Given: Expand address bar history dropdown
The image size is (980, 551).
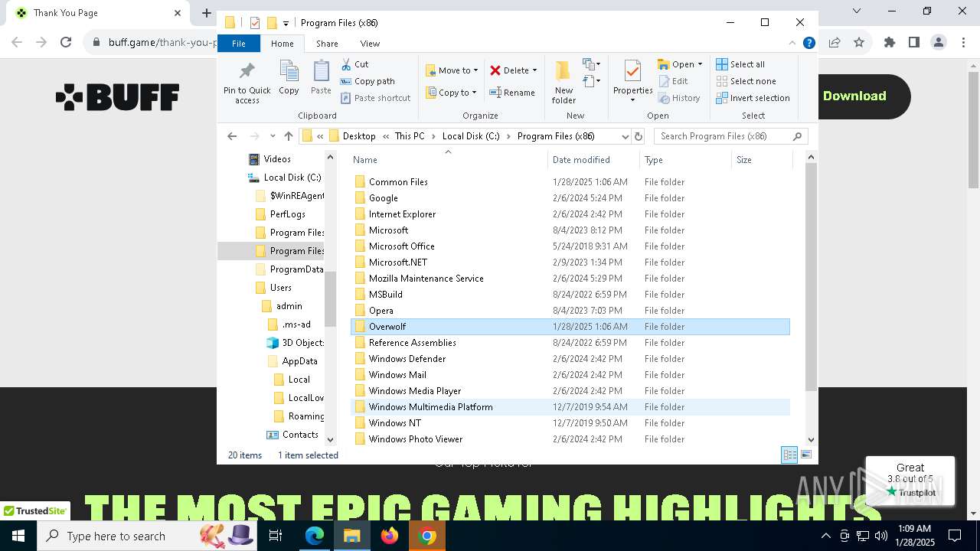Looking at the screenshot, I should [x=625, y=136].
